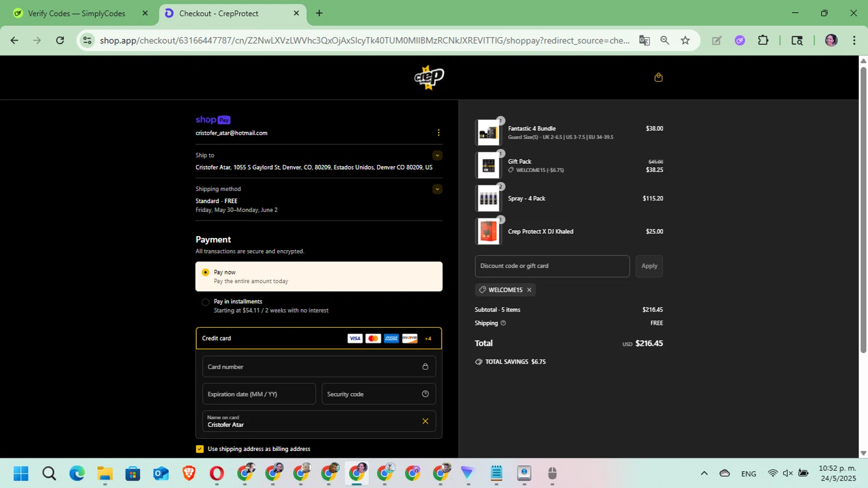This screenshot has height=488, width=868.
Task: Bookmark this page with the star icon
Action: pyautogui.click(x=685, y=40)
